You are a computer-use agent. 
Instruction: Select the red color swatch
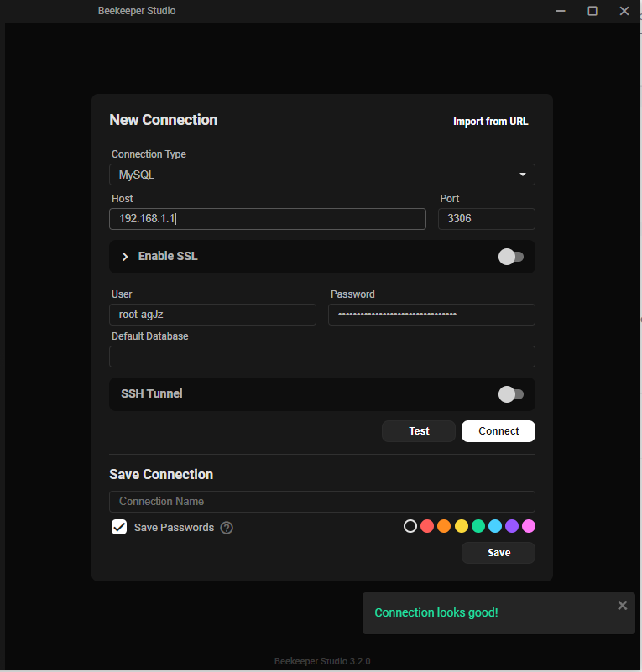[427, 526]
